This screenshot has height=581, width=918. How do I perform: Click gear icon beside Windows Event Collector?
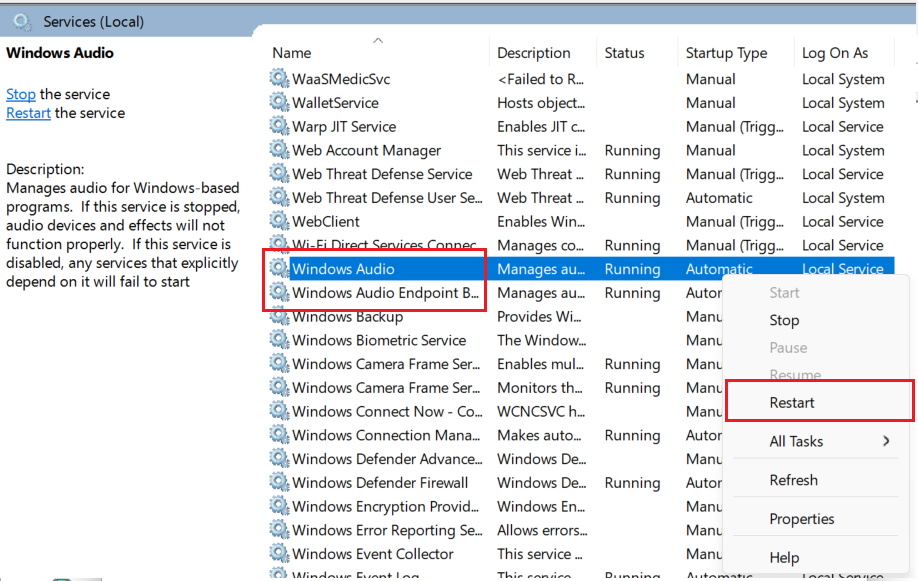pyautogui.click(x=279, y=552)
